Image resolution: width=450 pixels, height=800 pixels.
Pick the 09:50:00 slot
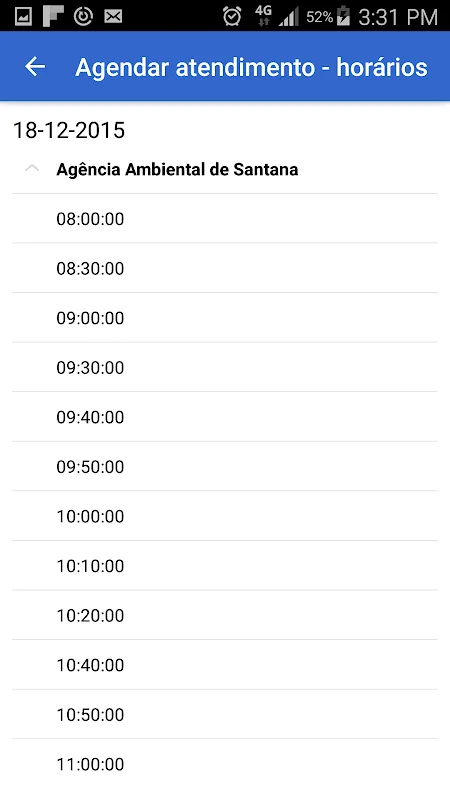coord(225,466)
